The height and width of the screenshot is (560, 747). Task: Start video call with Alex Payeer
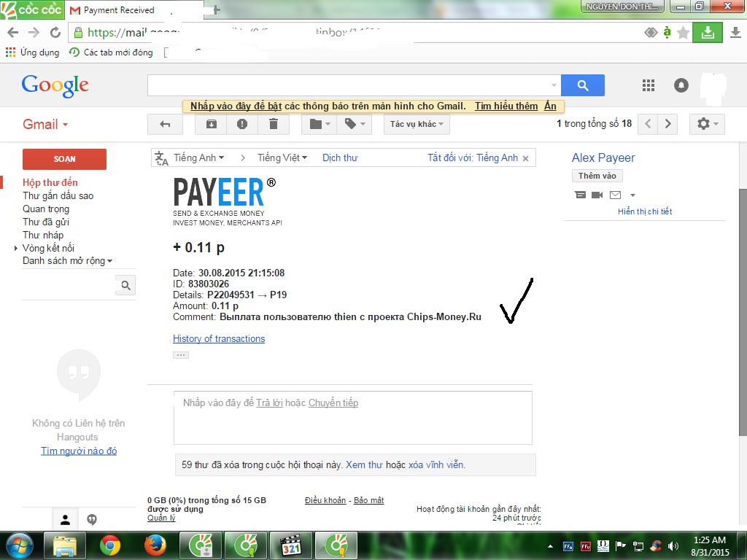[x=597, y=195]
